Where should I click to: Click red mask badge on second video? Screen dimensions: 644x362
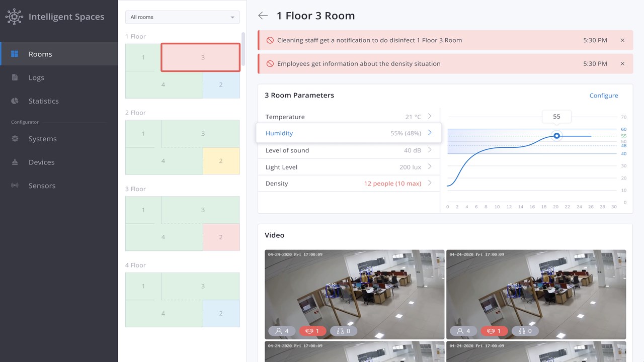(494, 331)
